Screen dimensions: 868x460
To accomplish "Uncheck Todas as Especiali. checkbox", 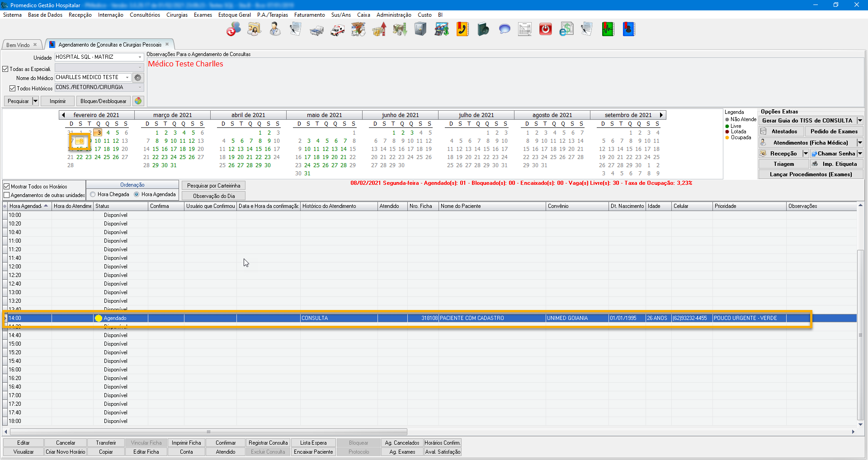I will click(6, 69).
